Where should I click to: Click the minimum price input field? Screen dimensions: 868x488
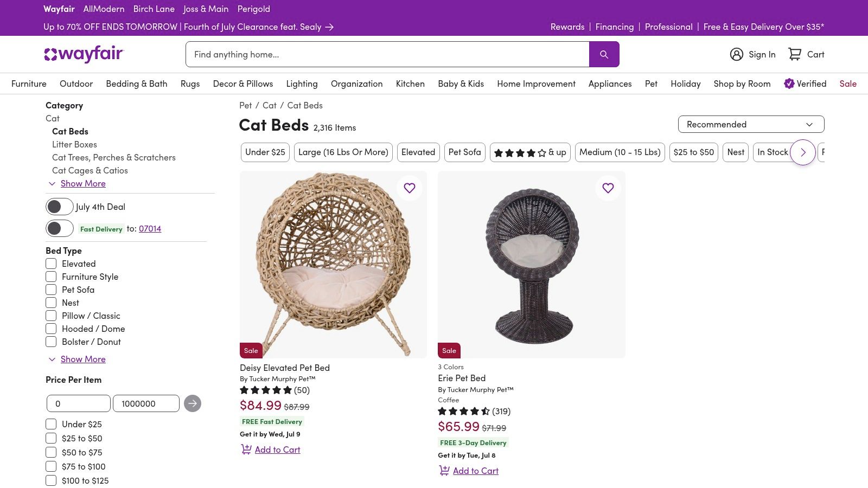(x=79, y=403)
